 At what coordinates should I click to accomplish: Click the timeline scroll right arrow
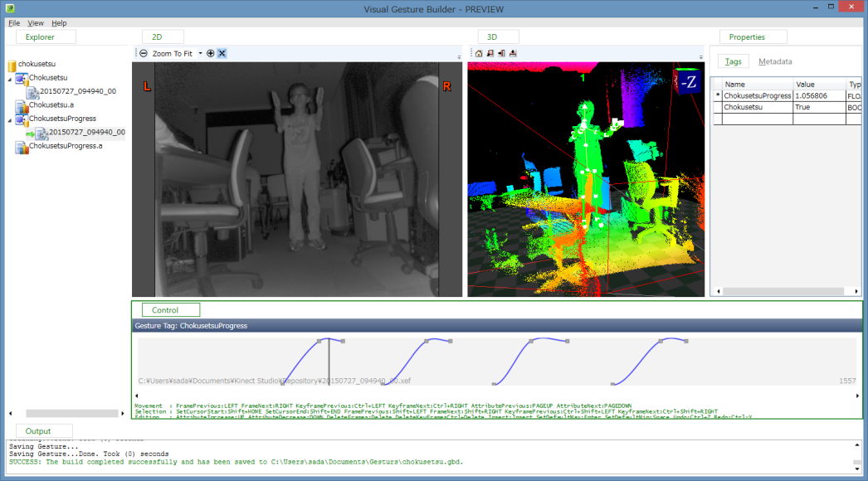click(857, 396)
